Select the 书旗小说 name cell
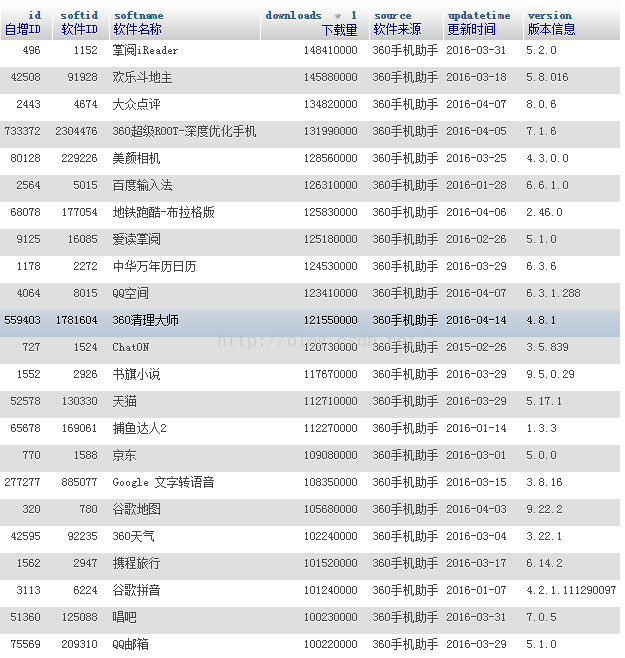 click(136, 374)
